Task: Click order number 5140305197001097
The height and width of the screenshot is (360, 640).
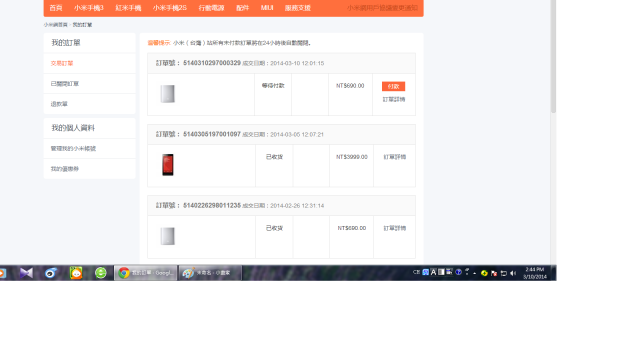Action: point(212,134)
